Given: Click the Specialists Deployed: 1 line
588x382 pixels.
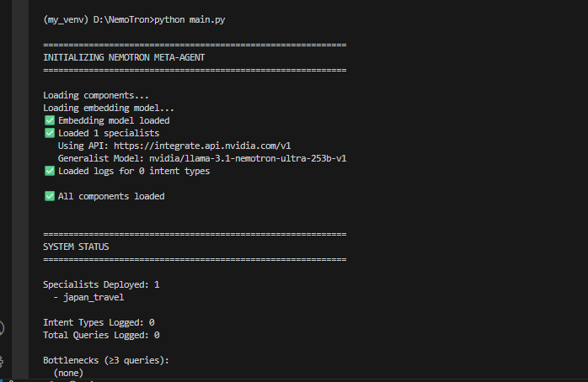Looking at the screenshot, I should [x=101, y=284].
